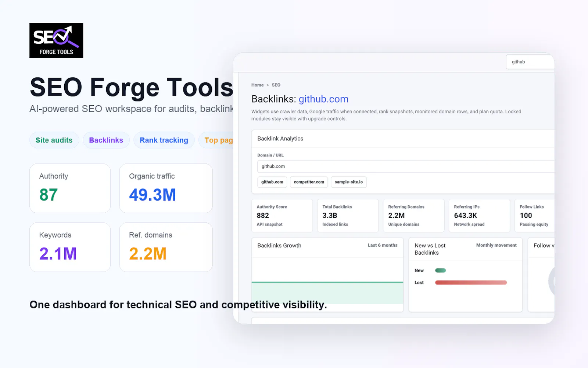This screenshot has width=588, height=368.
Task: Click the Domain / URL input field
Action: click(406, 166)
